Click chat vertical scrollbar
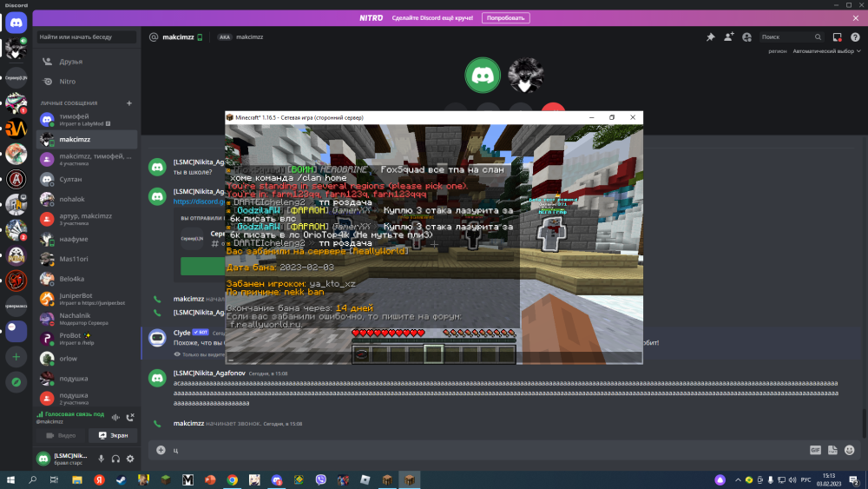This screenshot has width=868, height=489. 865,422
